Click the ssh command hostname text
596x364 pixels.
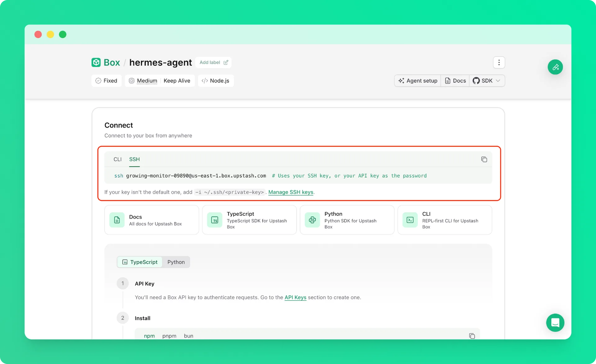click(196, 175)
